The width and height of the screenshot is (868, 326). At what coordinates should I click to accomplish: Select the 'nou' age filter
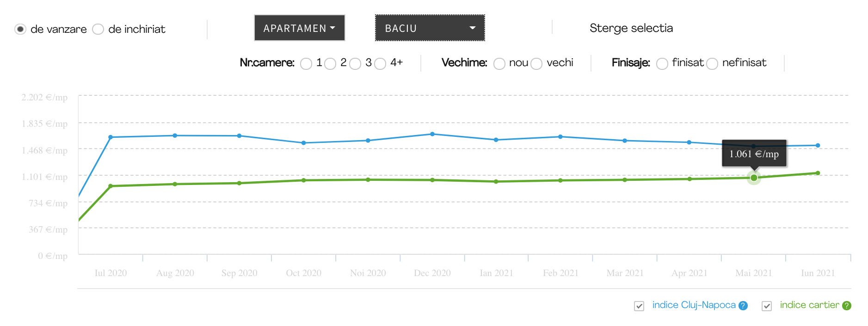[x=499, y=64]
